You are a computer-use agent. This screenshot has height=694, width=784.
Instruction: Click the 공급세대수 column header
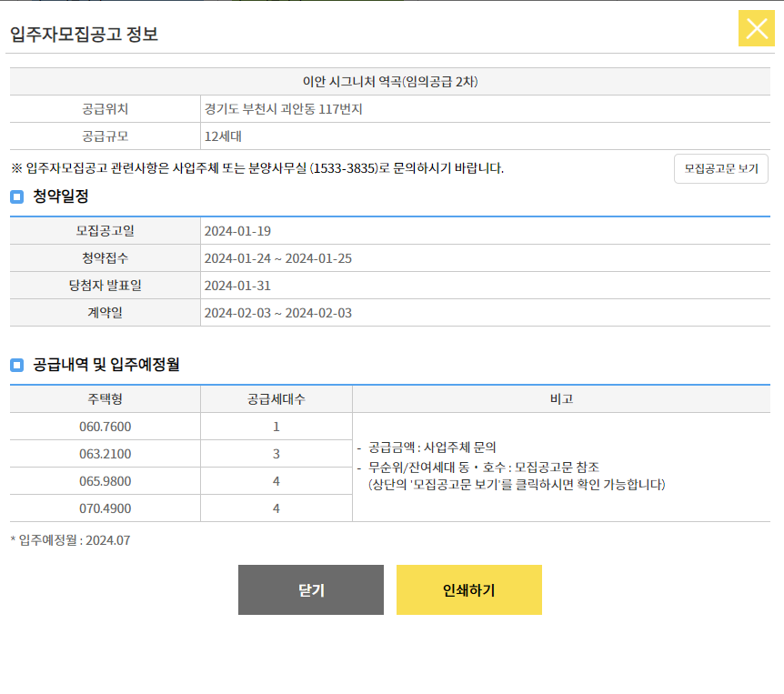(276, 398)
